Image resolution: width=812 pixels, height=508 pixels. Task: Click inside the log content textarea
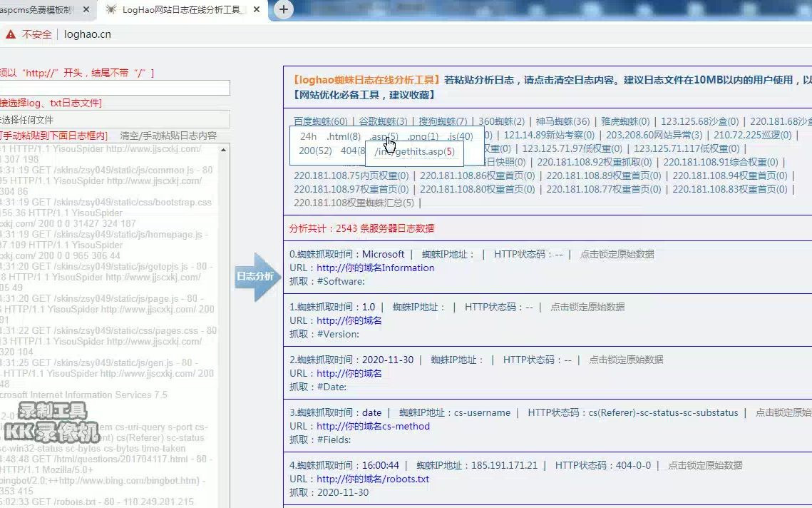click(108, 325)
